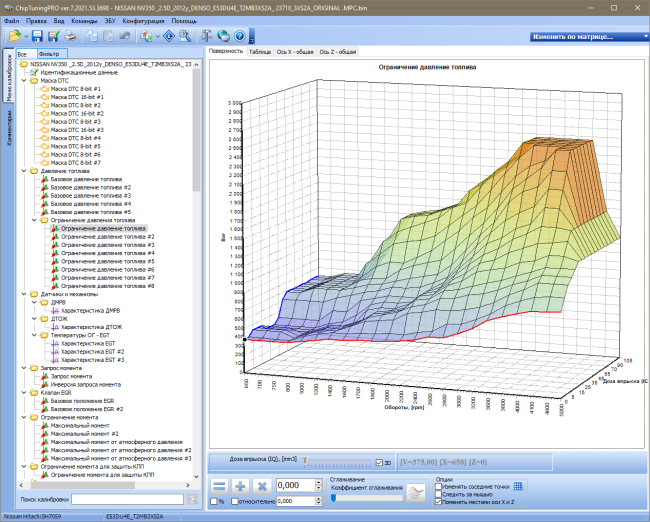
Task: Click the 'Поиск калибровки' search field
Action: point(127,500)
